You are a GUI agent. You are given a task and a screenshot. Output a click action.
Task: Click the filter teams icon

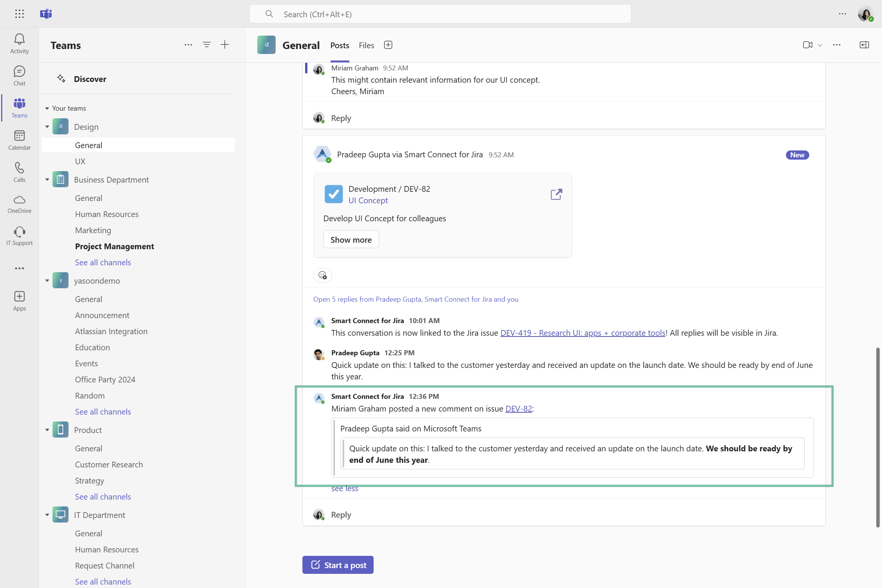coord(206,45)
